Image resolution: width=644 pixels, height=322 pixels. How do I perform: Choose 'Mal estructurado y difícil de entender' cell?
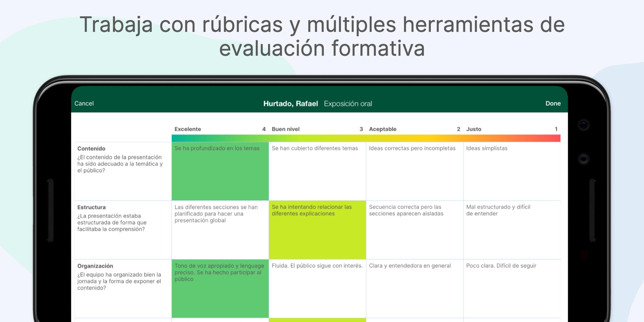tap(512, 230)
